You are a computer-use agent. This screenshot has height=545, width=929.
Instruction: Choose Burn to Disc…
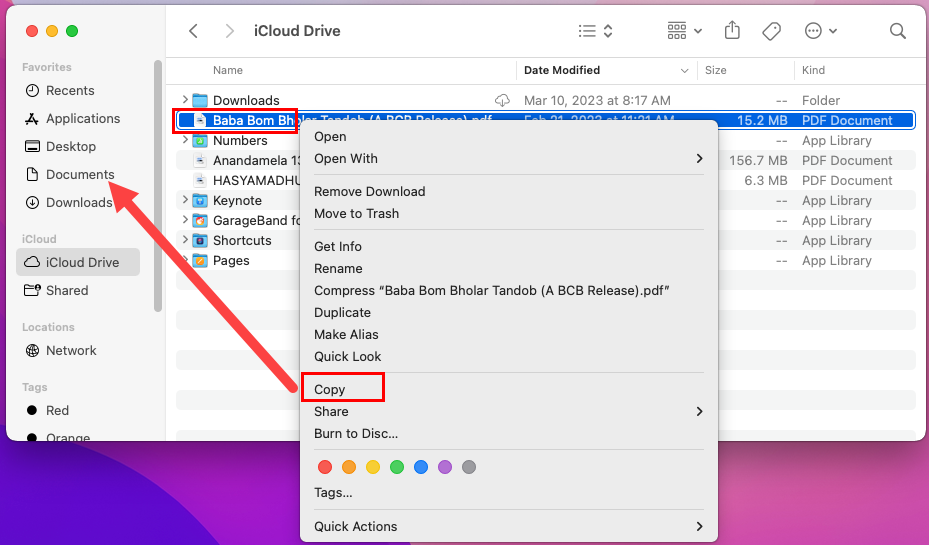point(356,433)
